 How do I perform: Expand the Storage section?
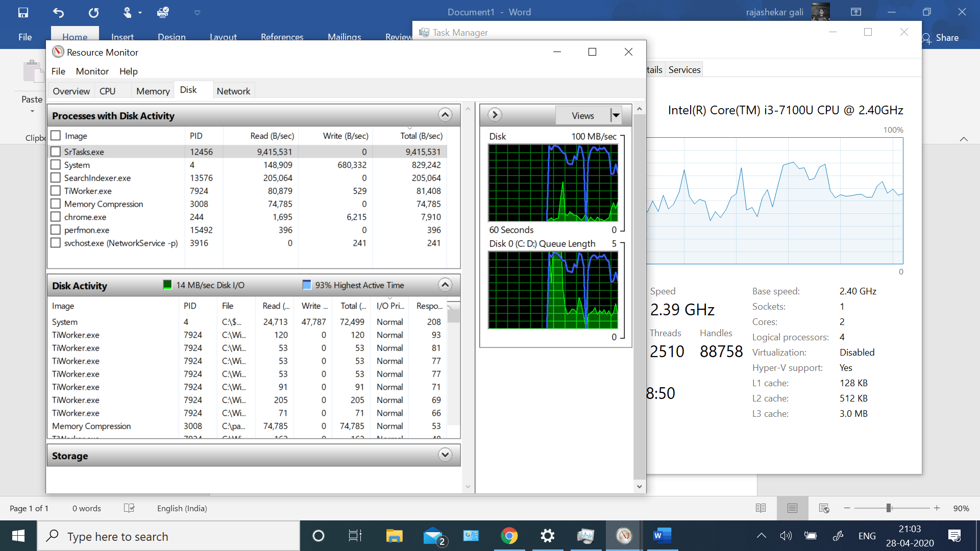[445, 455]
